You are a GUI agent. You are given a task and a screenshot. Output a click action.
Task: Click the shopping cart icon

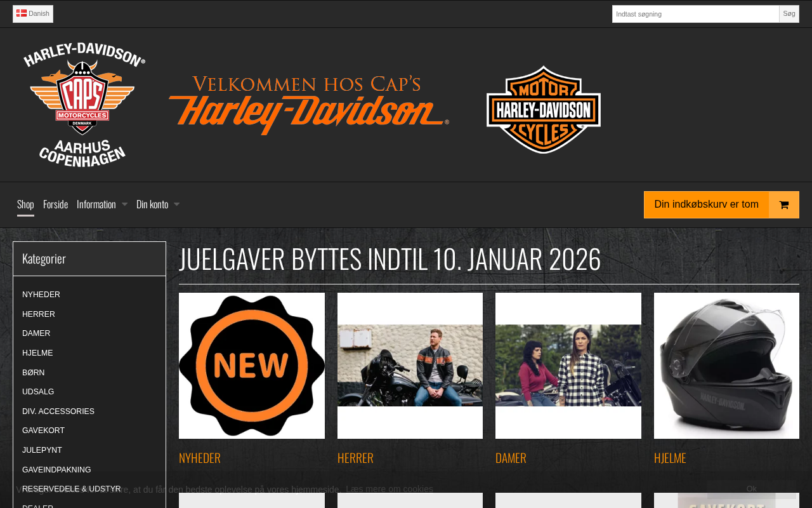pos(784,205)
